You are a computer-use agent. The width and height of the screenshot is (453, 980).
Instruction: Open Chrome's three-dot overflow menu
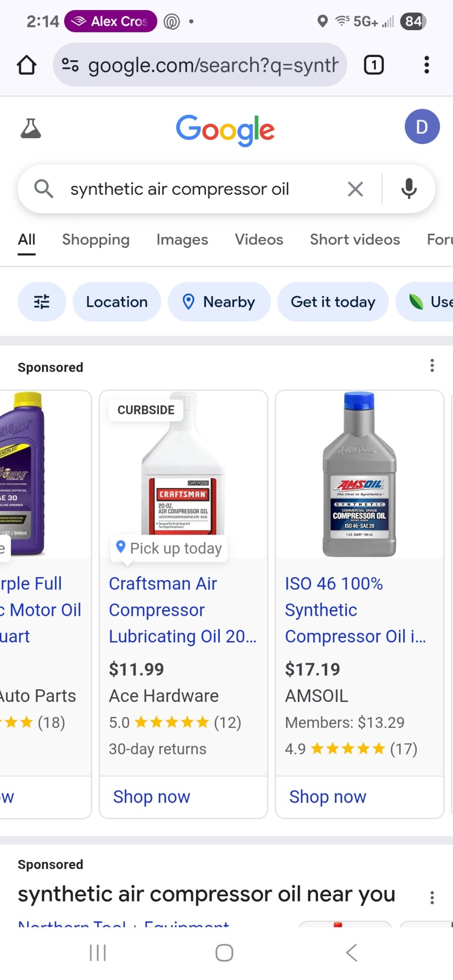(x=426, y=65)
